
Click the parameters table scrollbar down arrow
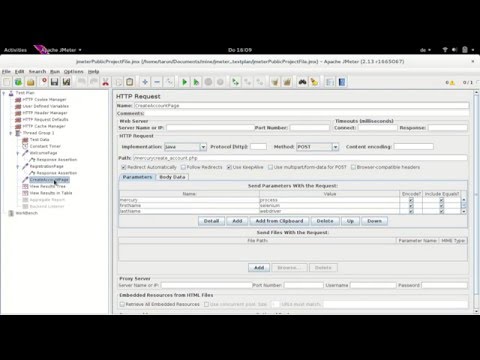pos(464,211)
